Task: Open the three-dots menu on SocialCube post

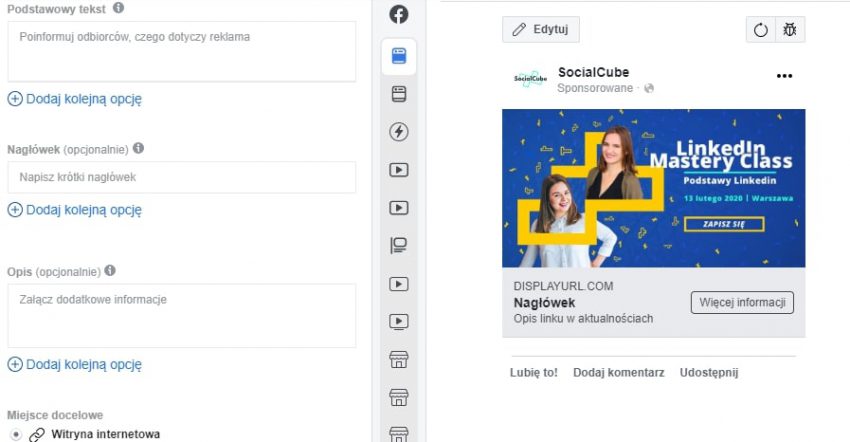Action: pyautogui.click(x=785, y=77)
